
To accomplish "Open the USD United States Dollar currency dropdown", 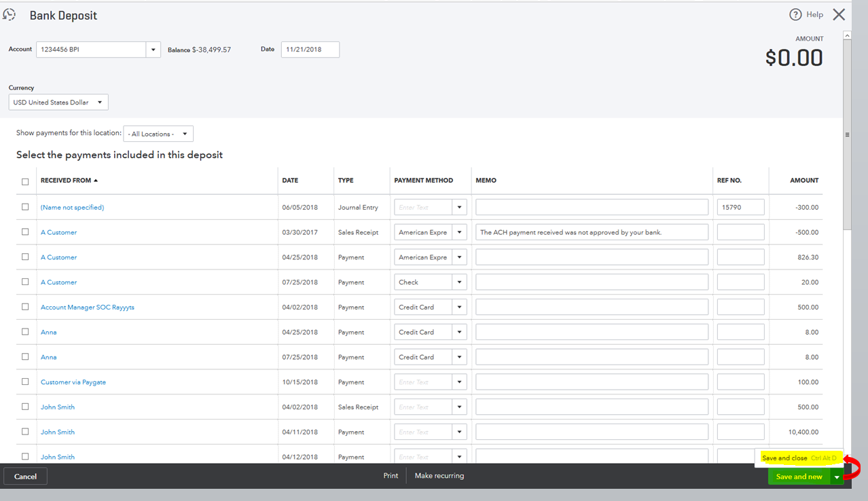I will point(100,102).
